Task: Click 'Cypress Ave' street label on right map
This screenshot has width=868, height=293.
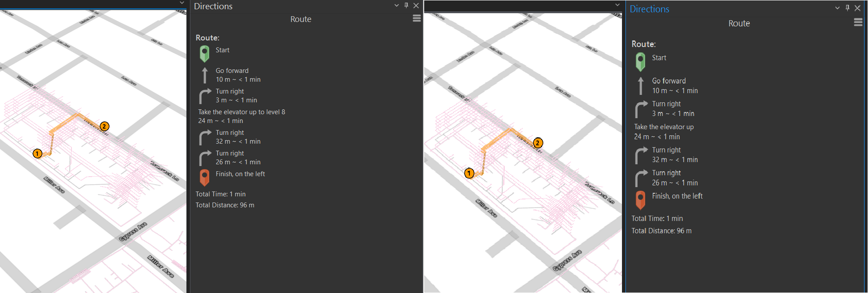Action: tap(567, 260)
